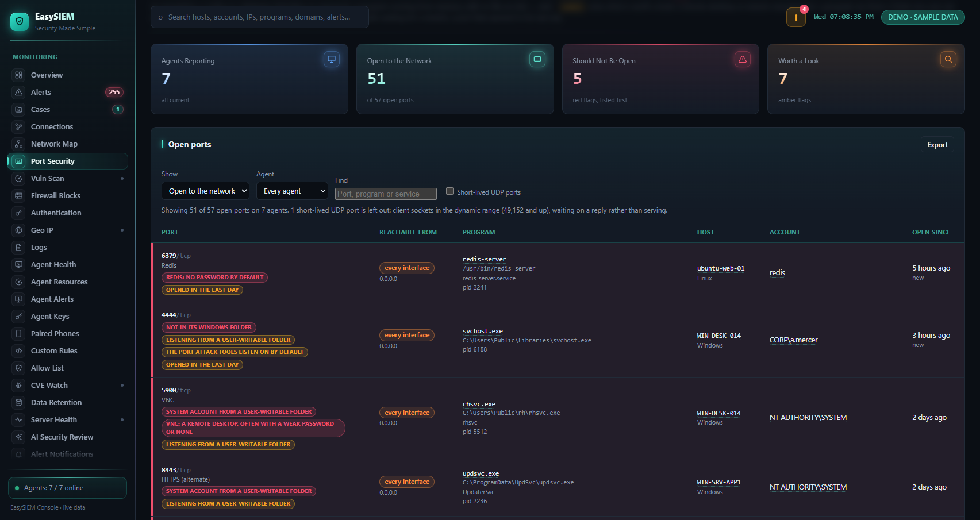This screenshot has width=980, height=520.
Task: Click the warning icon on Should Not Be Open card
Action: point(743,59)
